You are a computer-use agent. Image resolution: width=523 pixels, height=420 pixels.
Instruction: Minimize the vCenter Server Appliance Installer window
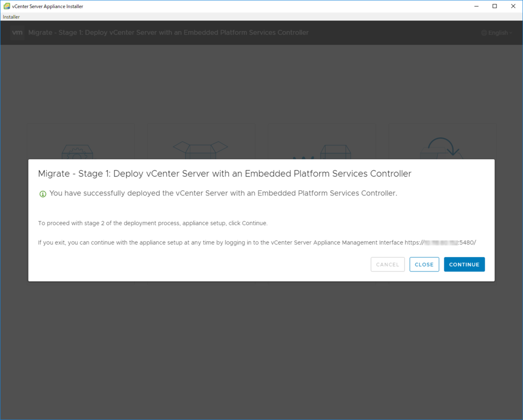(477, 6)
